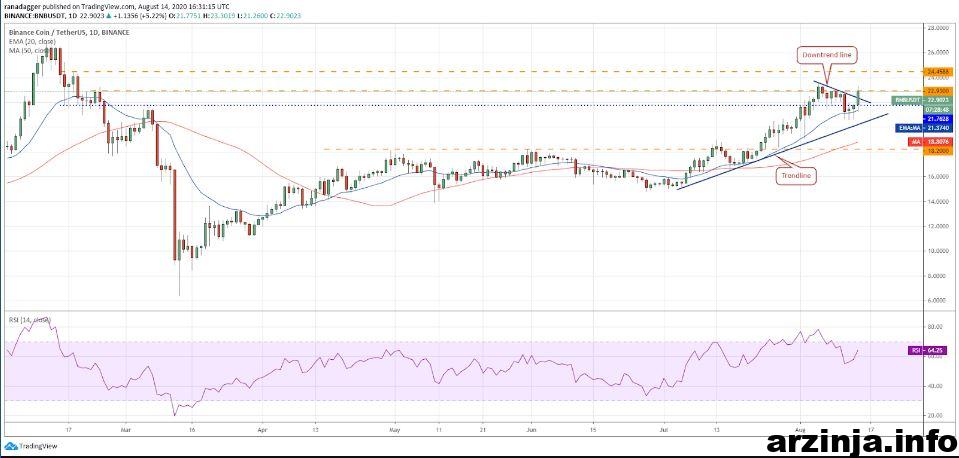Select the Binance Coin / TetherUS chart title
959x458 pixels.
pos(68,32)
